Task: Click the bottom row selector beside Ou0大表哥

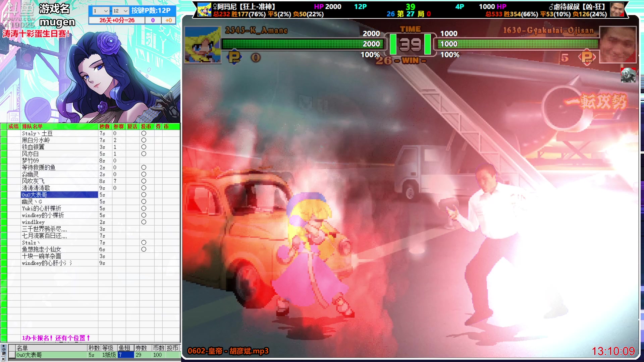Action: [x=12, y=355]
